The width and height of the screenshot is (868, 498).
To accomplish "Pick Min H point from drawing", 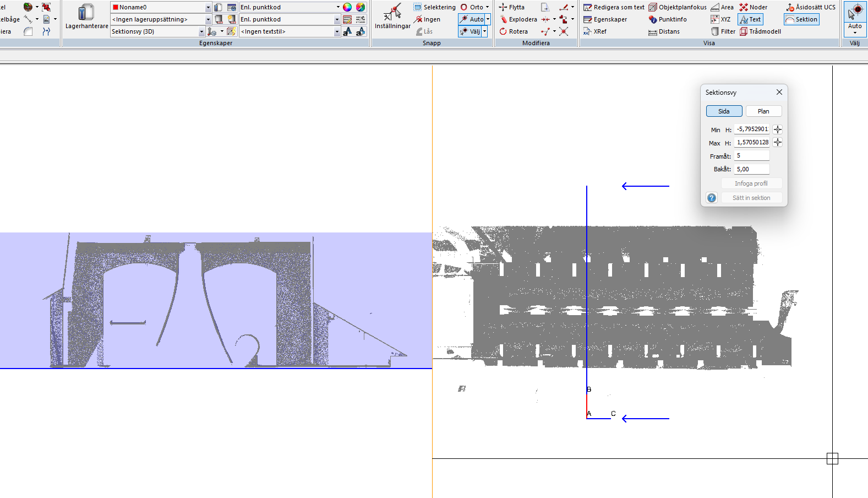I will [777, 129].
